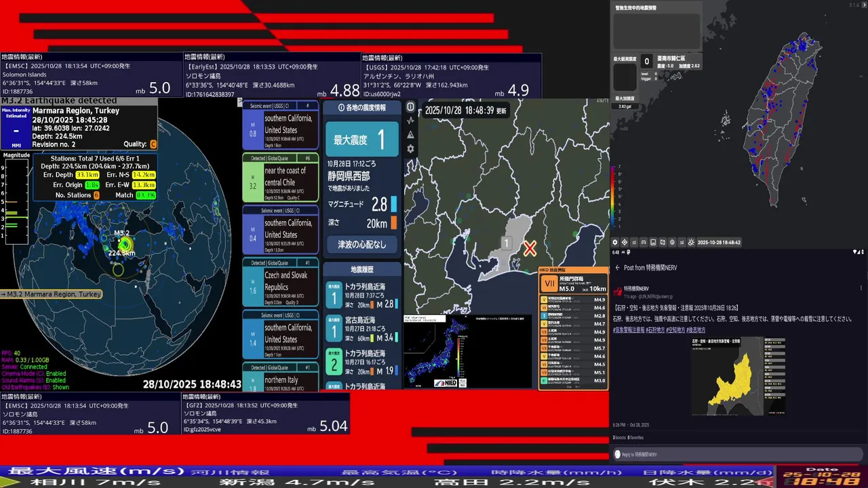The height and width of the screenshot is (488, 868).
Task: Click the Cinema Mode (C): Enabled line
Action: point(34,373)
